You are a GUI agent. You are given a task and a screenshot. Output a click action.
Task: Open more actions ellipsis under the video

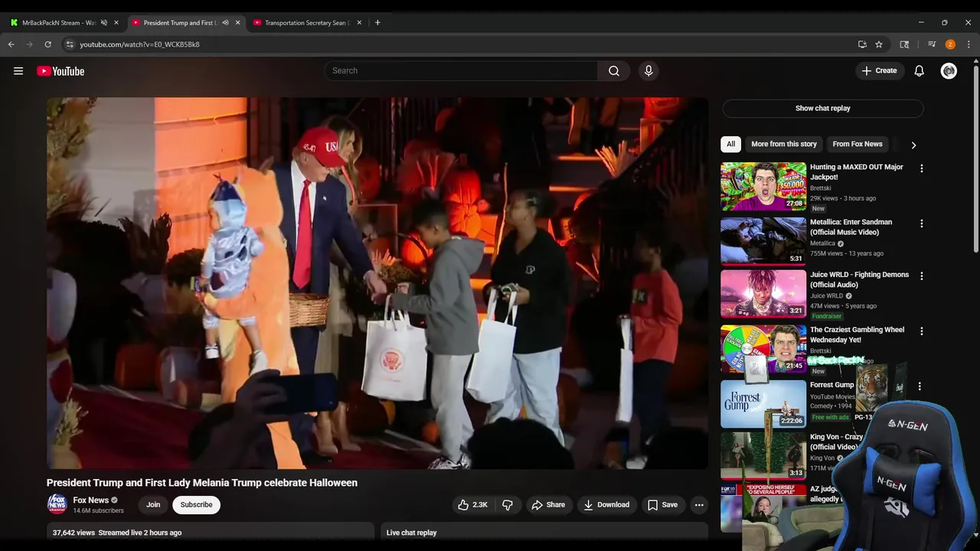pyautogui.click(x=699, y=505)
